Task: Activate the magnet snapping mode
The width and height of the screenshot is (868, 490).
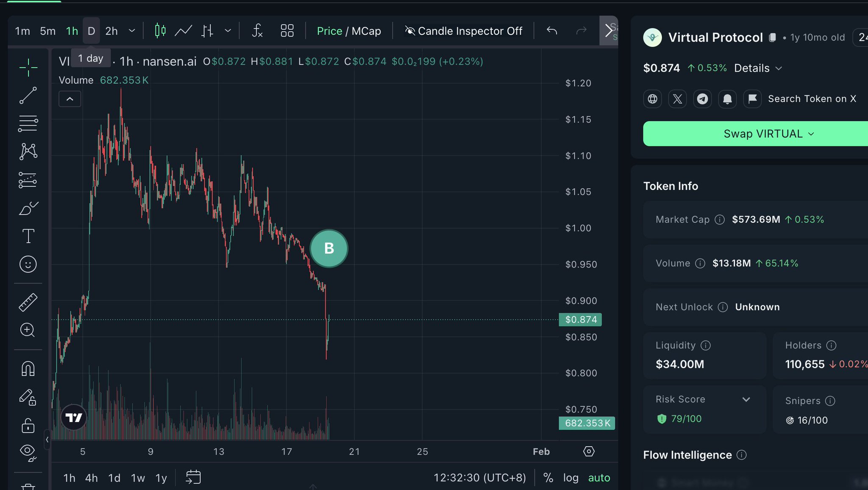Action: tap(28, 369)
